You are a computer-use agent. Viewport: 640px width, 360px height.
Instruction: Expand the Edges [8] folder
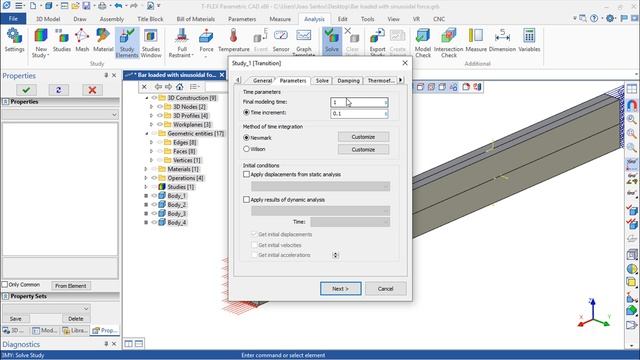tap(151, 142)
